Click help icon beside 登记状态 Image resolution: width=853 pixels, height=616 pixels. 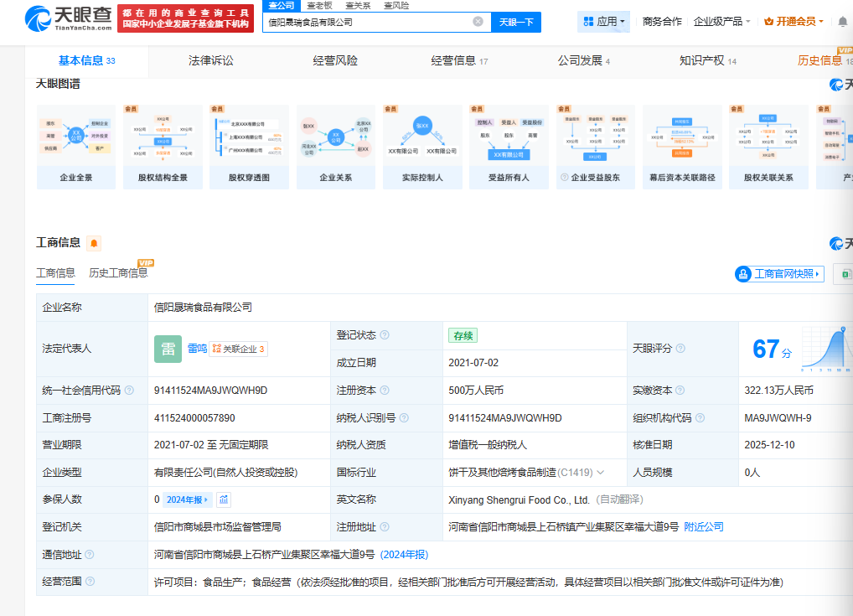[385, 335]
